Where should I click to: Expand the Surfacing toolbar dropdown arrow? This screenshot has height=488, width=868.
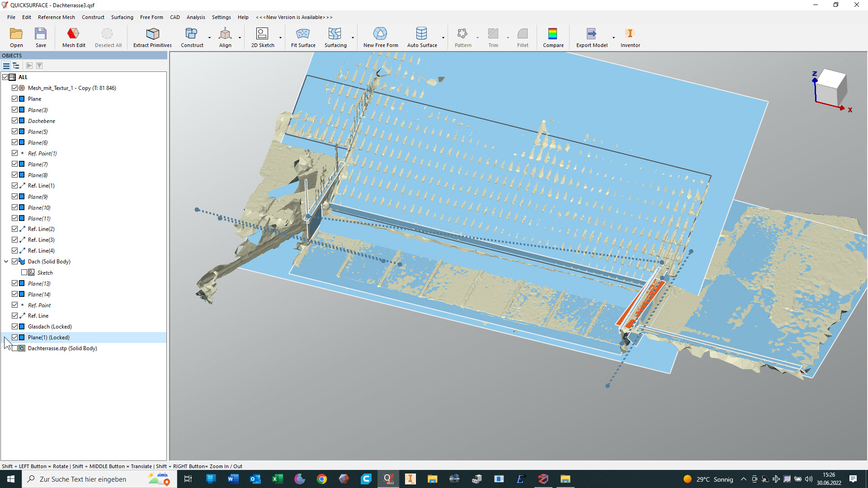coord(353,38)
